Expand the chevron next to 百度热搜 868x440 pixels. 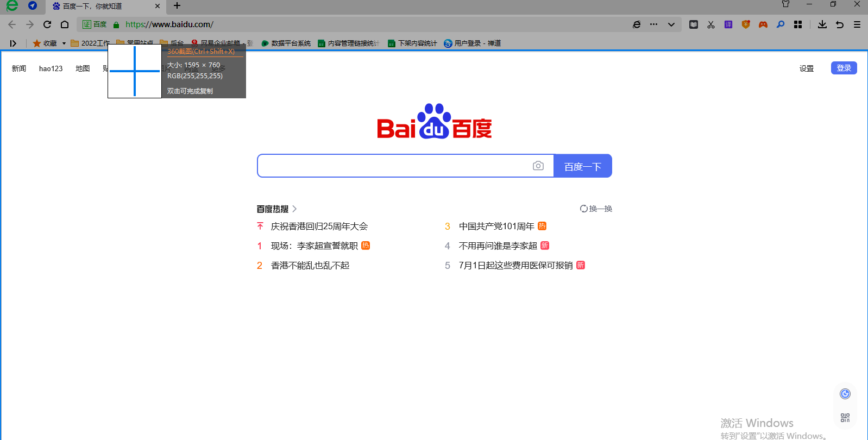click(x=294, y=209)
